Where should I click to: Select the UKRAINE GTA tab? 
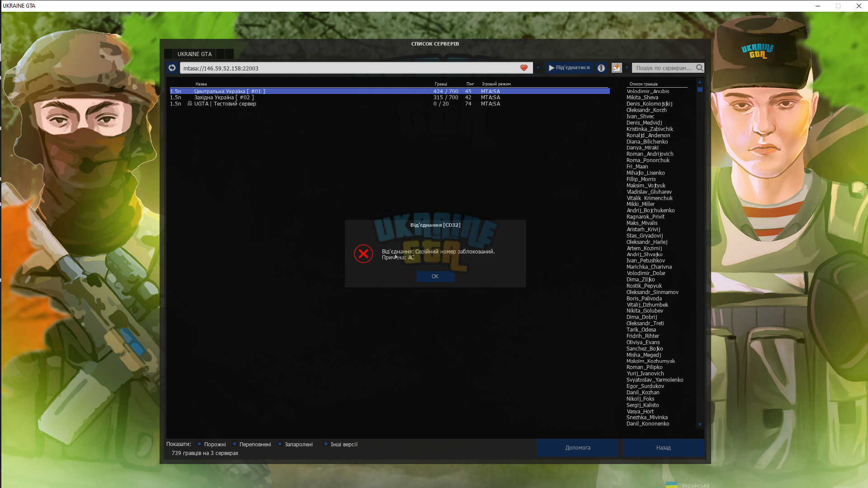(x=194, y=54)
